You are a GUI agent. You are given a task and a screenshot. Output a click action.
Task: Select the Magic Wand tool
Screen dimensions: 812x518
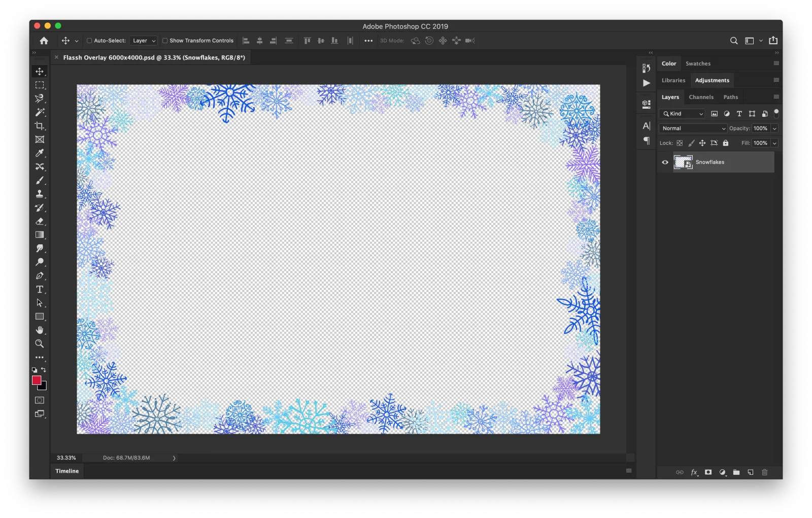pos(40,112)
